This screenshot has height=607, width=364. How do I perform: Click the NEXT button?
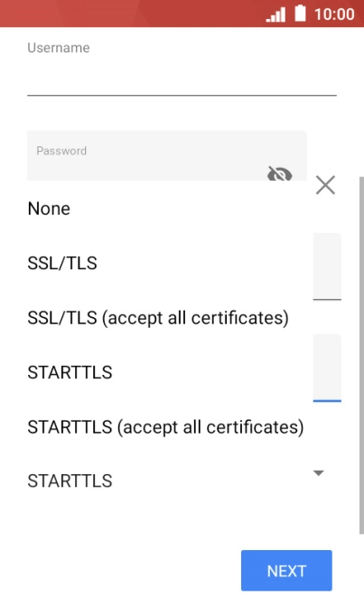[x=286, y=571]
